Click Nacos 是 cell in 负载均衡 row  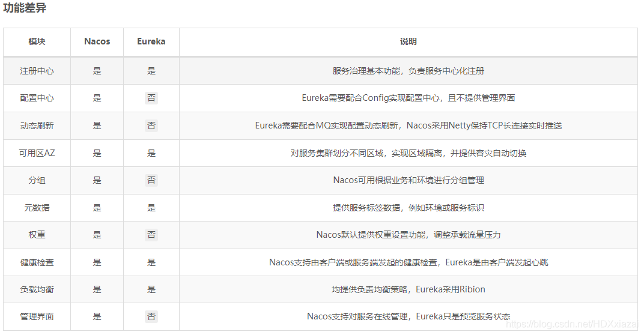97,289
